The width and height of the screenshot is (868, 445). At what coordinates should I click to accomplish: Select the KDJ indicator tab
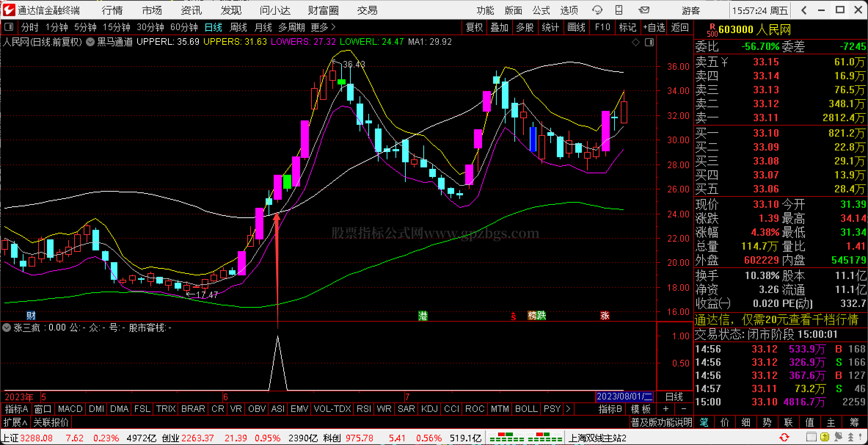pos(429,409)
